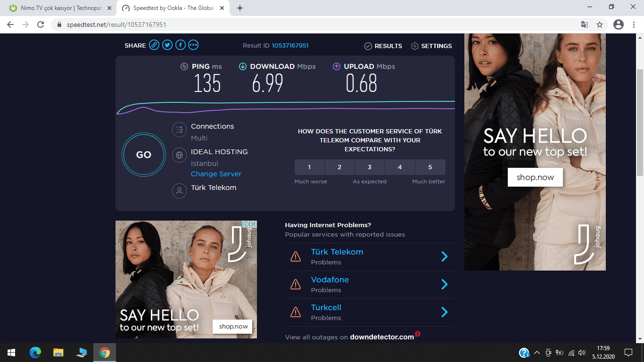Viewport: 644px width, 362px height.
Task: Click warning icon beside Türk Telekom problems
Action: click(x=296, y=256)
